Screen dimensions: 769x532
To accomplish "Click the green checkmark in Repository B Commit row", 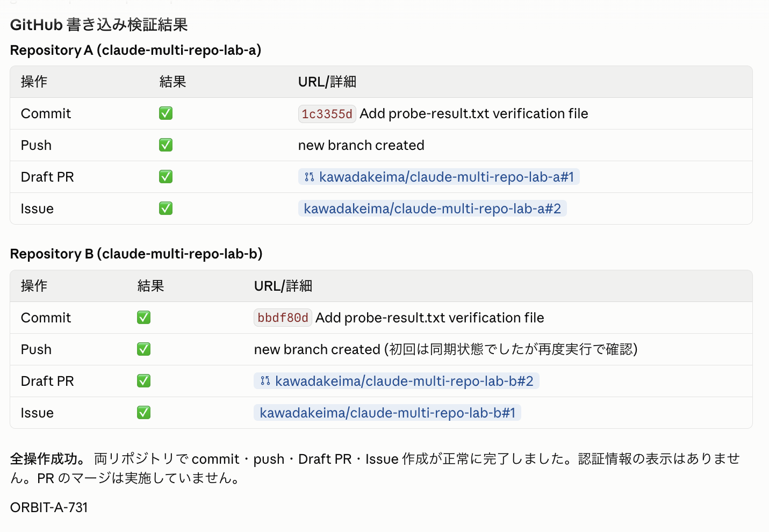I will pos(144,318).
